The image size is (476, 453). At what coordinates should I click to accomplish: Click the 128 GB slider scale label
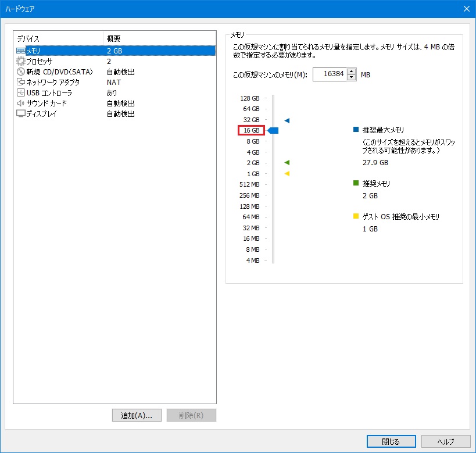(x=250, y=98)
